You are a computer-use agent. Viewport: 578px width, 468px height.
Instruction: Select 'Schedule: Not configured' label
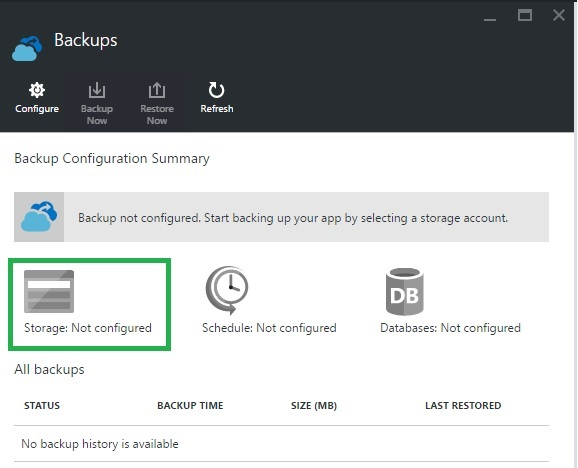(269, 328)
